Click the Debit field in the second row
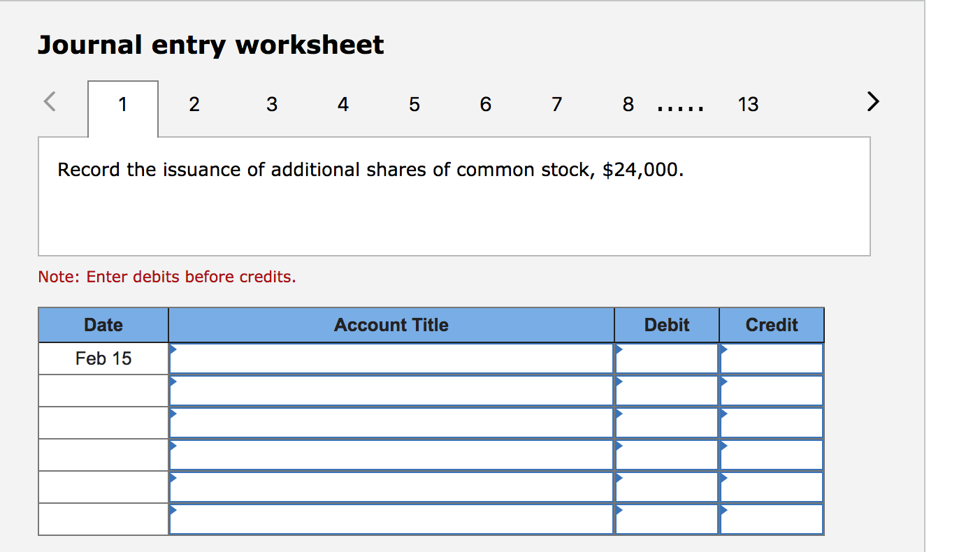 pyautogui.click(x=667, y=391)
